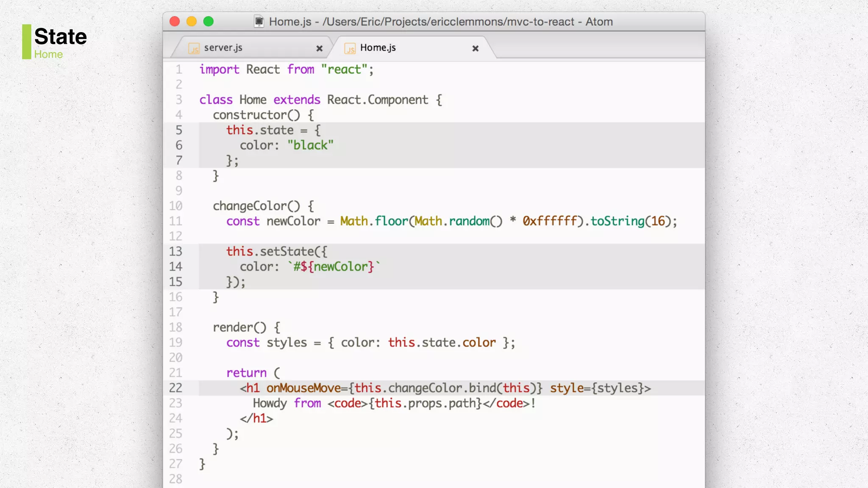This screenshot has width=868, height=488.
Task: Click 'extends' keyword on line 3
Action: pyautogui.click(x=297, y=100)
